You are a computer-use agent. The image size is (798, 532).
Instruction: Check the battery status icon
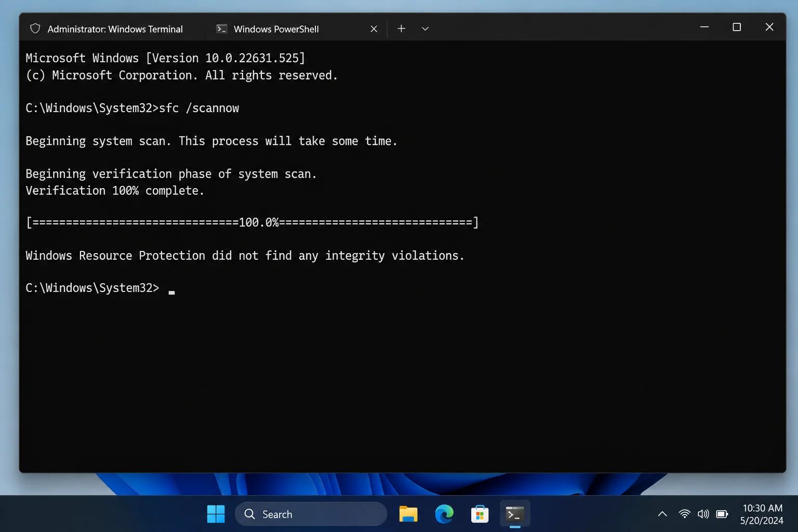point(722,514)
